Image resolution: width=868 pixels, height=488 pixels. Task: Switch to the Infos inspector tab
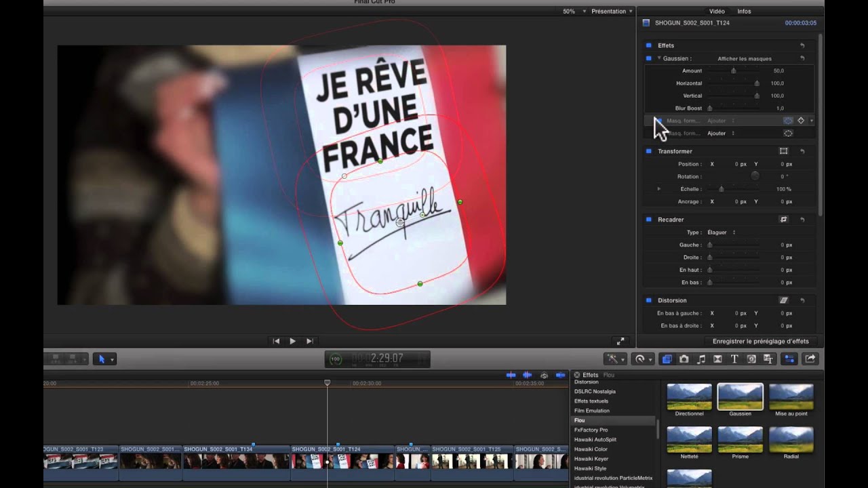(744, 12)
